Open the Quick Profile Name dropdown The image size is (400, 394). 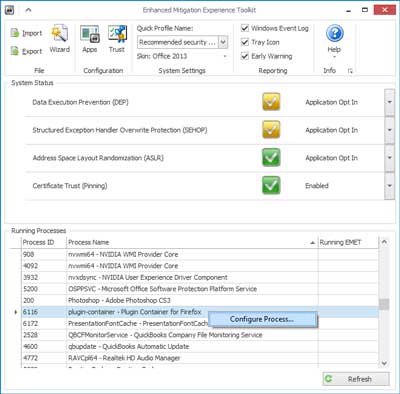point(223,42)
